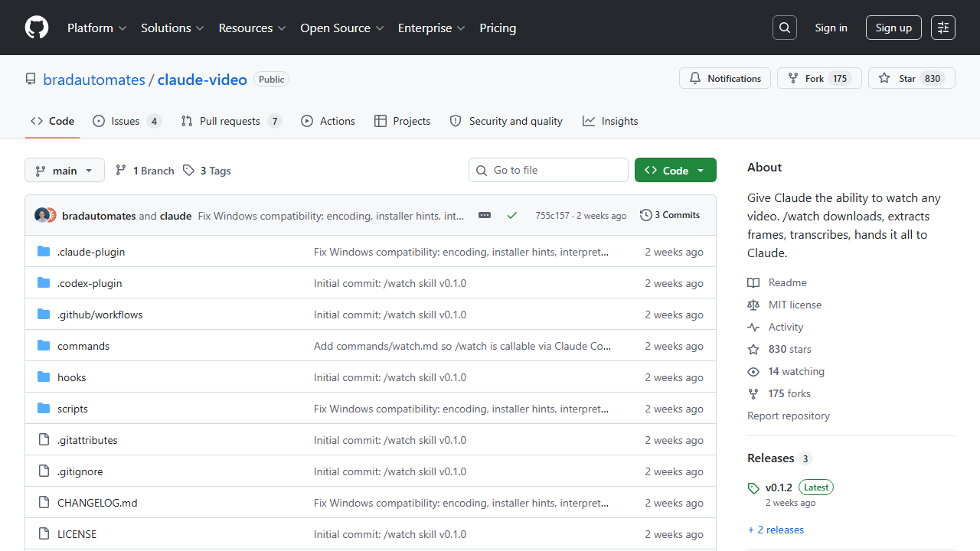
Task: Open the + 2 releases link
Action: pyautogui.click(x=776, y=530)
